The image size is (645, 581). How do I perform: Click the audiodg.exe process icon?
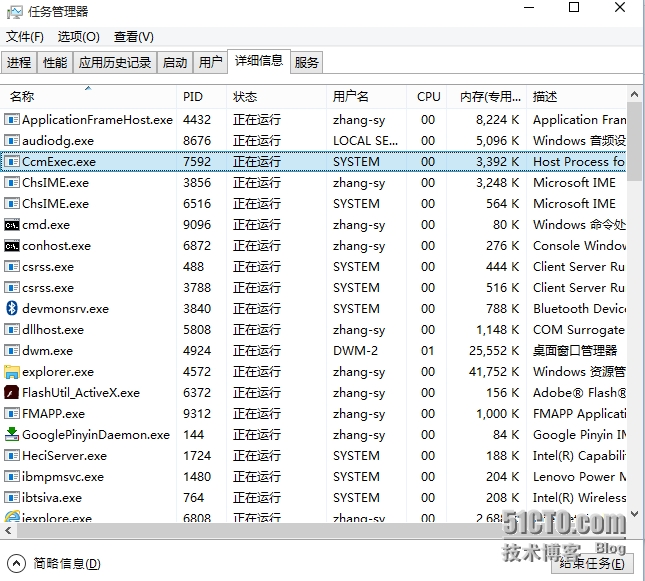12,141
